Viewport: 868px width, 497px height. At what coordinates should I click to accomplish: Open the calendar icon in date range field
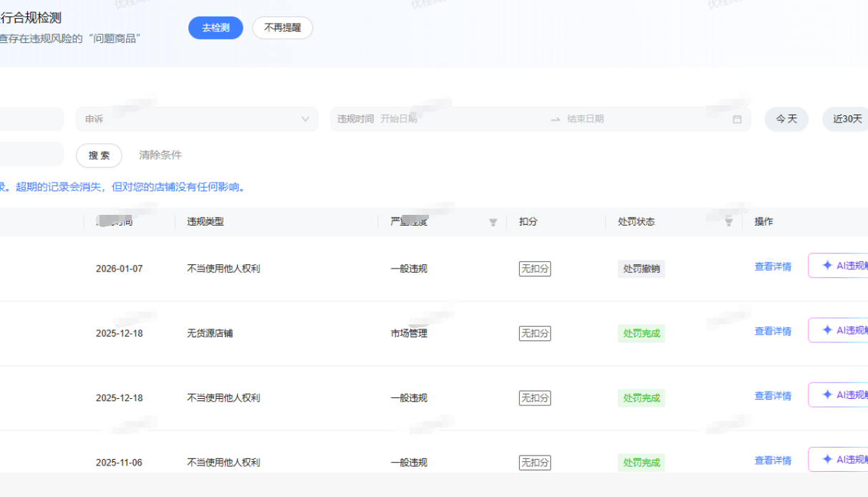coord(737,119)
